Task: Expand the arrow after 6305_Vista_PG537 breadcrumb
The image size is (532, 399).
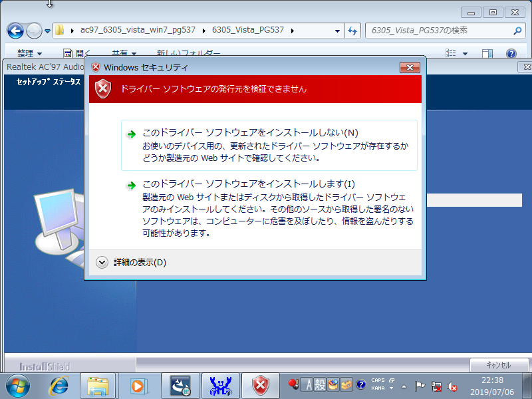Action: pyautogui.click(x=292, y=31)
